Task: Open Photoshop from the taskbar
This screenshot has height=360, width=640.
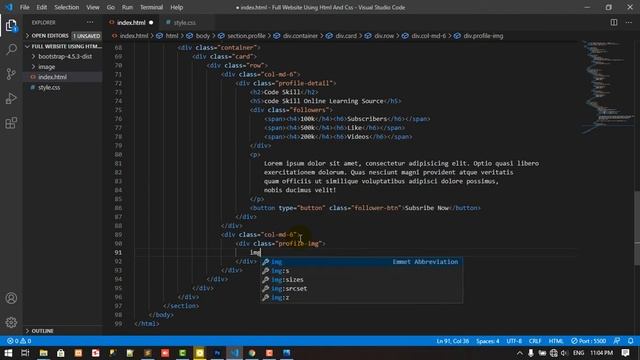Action: 217,353
